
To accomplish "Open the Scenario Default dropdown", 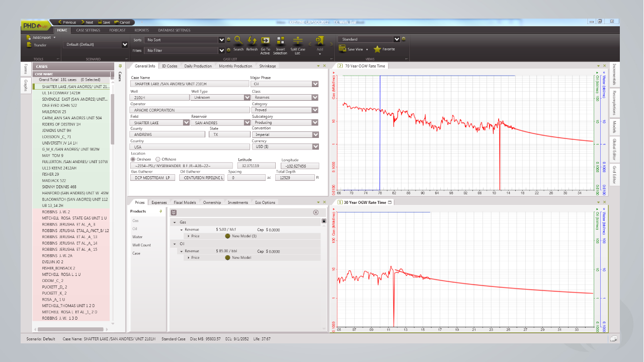I will click(x=125, y=45).
